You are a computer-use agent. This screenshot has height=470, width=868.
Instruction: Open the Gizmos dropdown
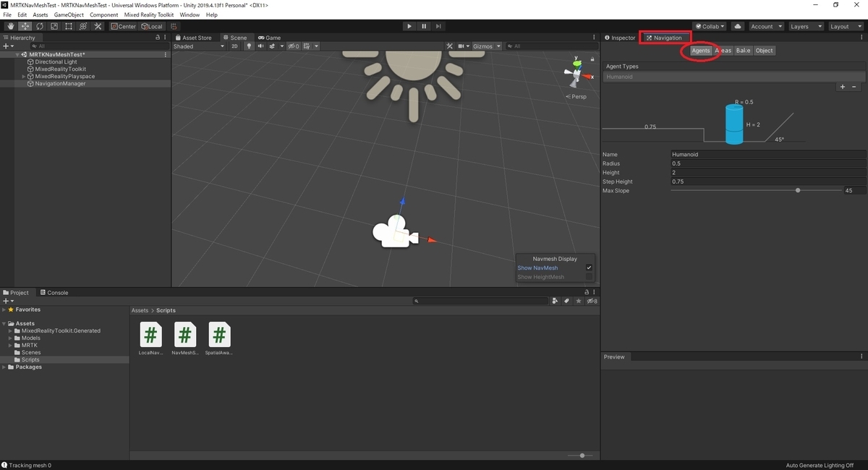[486, 46]
